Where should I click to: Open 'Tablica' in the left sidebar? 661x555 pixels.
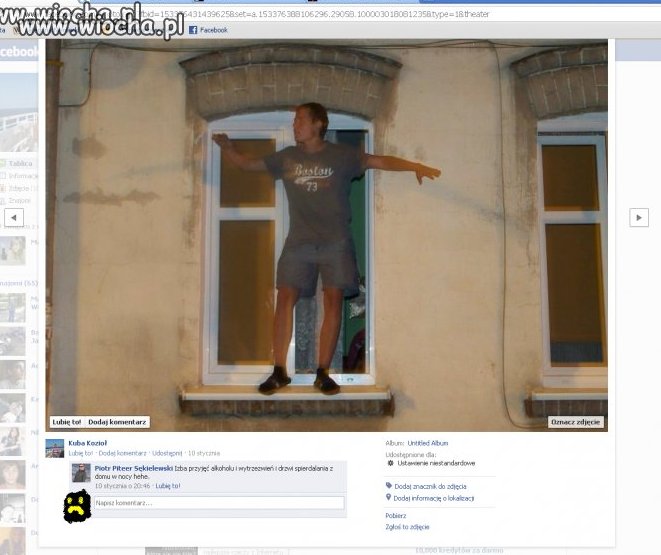click(x=20, y=164)
